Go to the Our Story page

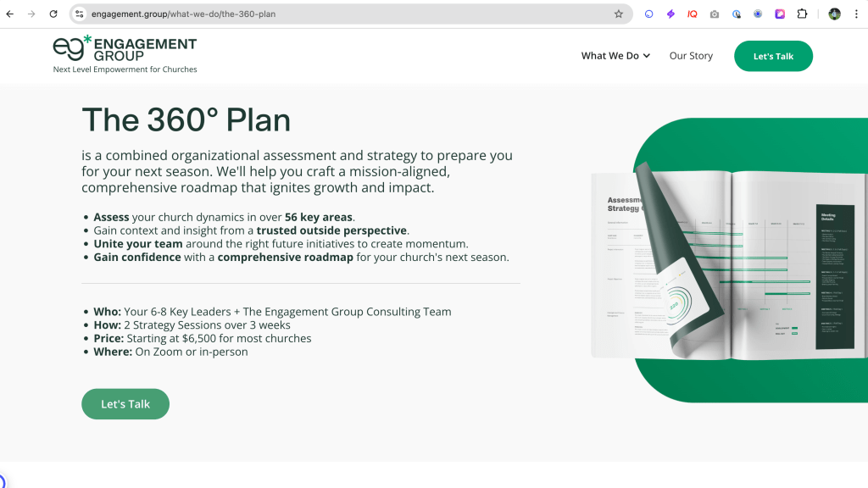click(x=691, y=56)
